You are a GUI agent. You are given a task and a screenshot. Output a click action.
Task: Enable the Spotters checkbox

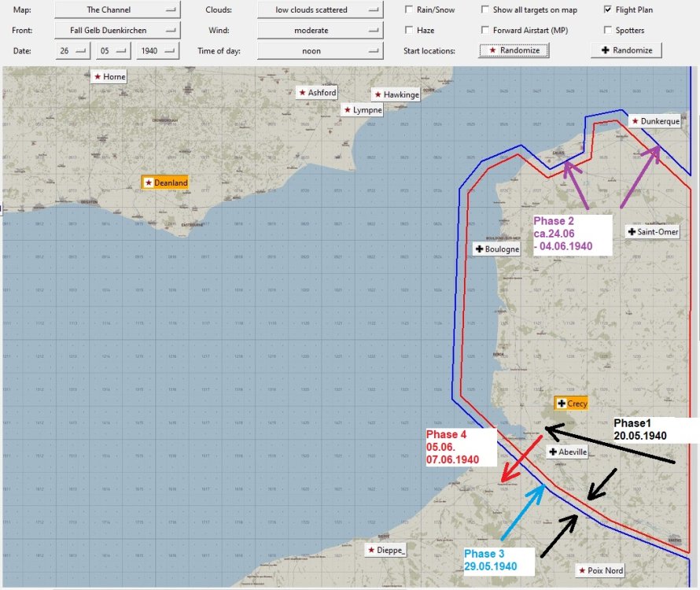tap(608, 30)
